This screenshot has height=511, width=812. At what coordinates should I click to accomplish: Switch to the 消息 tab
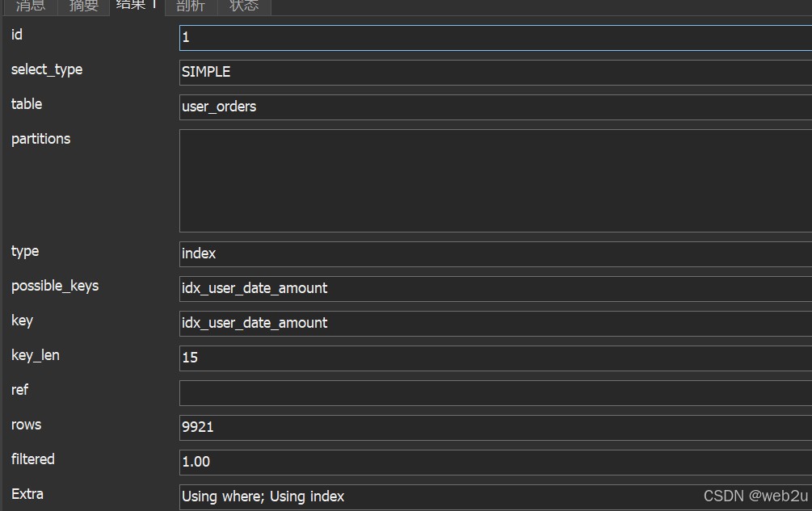click(31, 6)
